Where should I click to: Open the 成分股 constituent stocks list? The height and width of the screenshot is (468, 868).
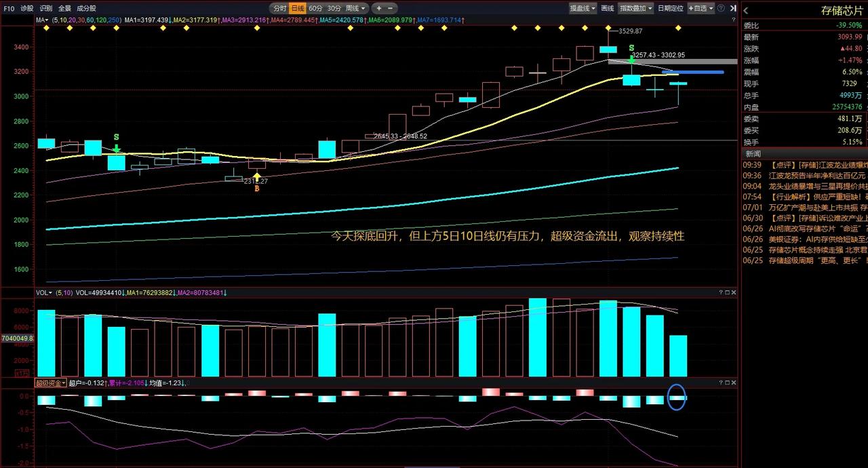pyautogui.click(x=87, y=8)
